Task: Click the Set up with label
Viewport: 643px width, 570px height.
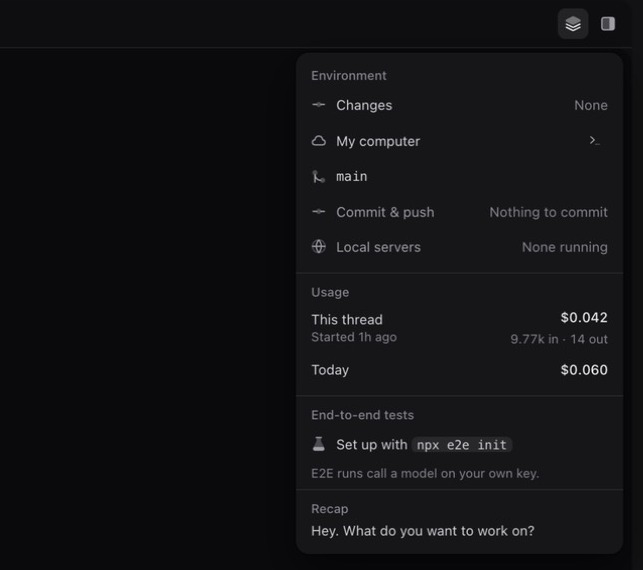Action: click(x=372, y=445)
